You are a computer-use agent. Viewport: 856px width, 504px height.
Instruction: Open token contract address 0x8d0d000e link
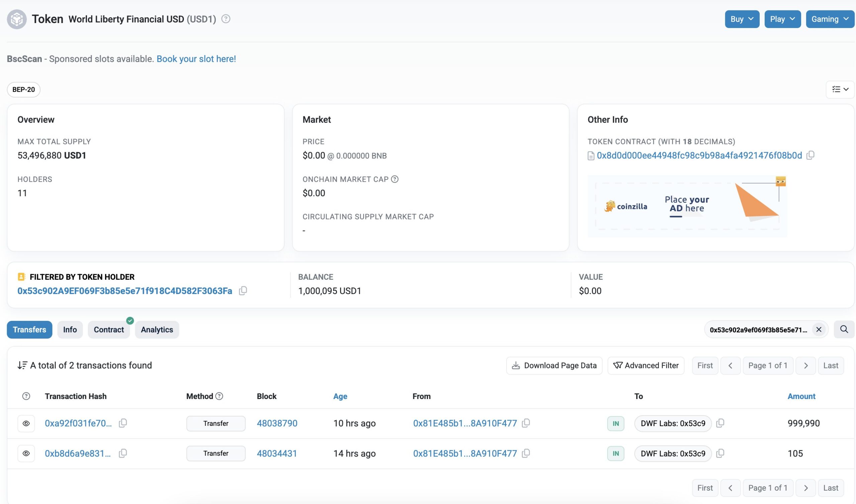coord(699,155)
